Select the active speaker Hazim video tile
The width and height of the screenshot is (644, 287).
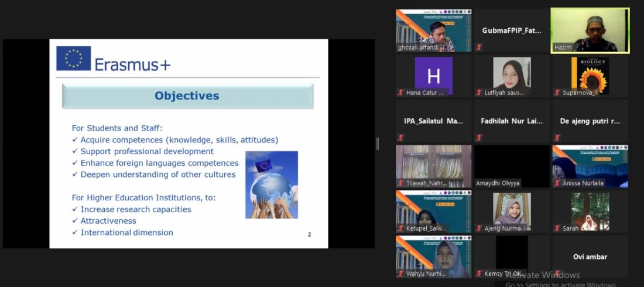pos(590,29)
